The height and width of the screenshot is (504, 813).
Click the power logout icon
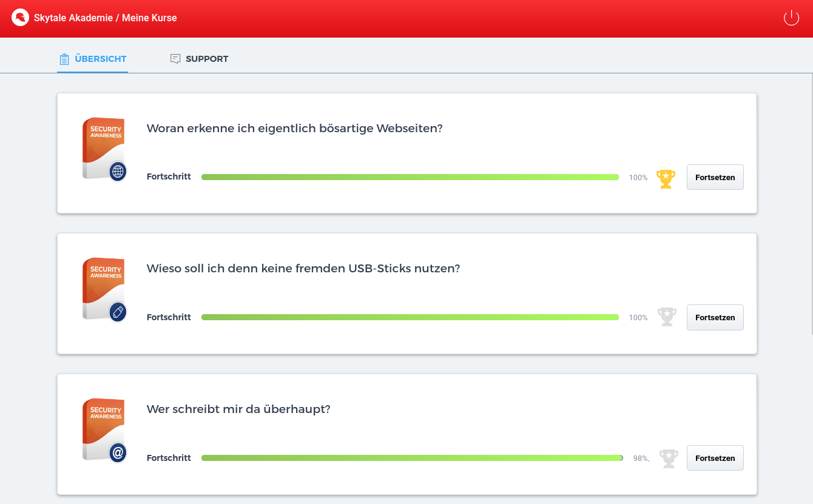click(x=791, y=18)
